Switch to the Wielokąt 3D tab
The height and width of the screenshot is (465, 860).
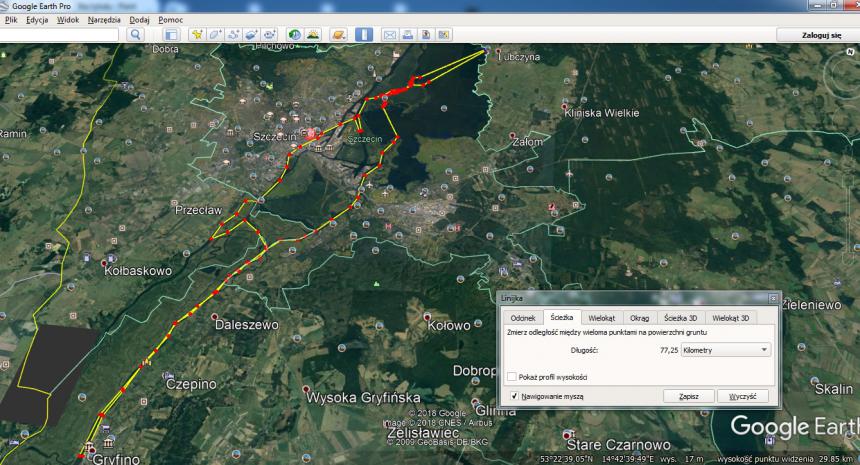click(730, 318)
